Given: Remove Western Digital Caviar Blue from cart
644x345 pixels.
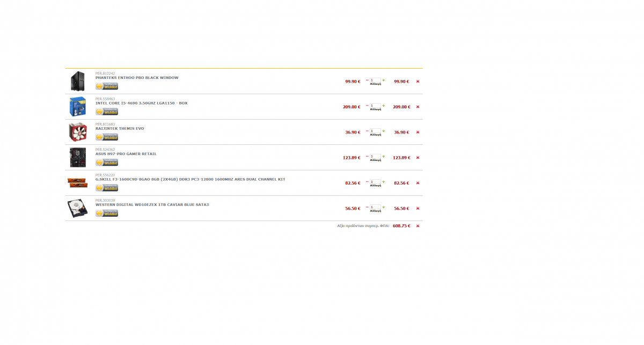Looking at the screenshot, I should (418, 208).
